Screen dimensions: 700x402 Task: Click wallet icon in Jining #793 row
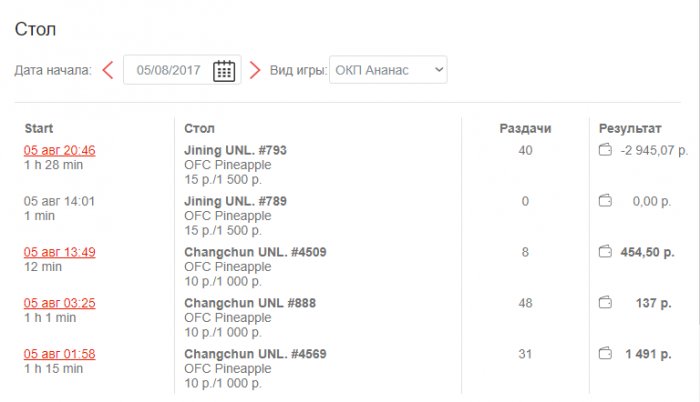pyautogui.click(x=605, y=150)
